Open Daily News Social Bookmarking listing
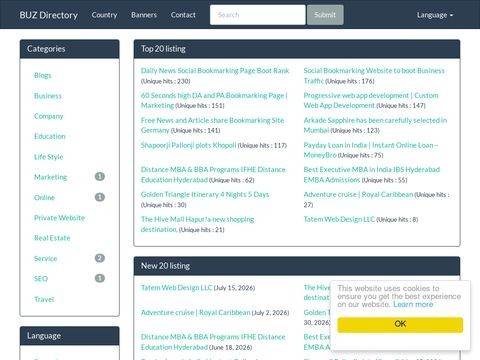 (215, 71)
